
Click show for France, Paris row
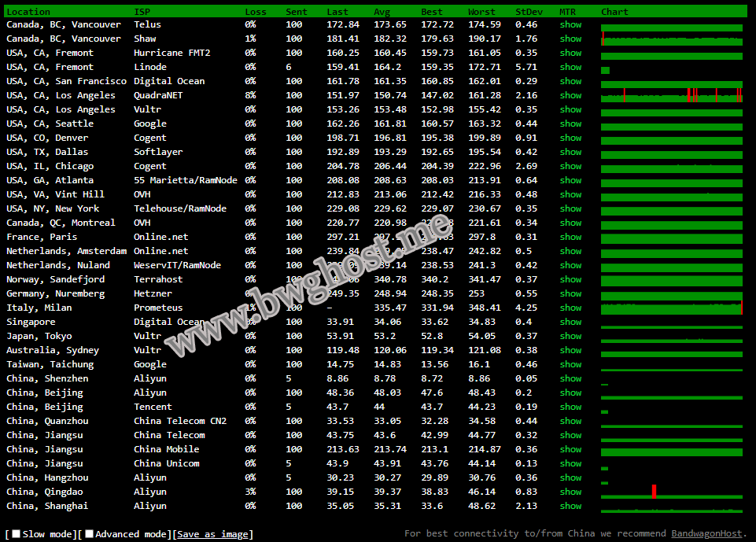570,238
